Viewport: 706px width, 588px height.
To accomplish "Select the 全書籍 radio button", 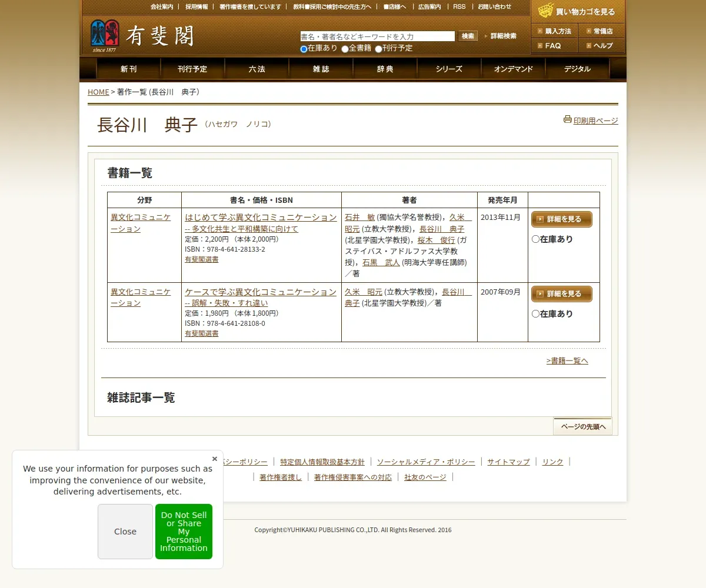I will coord(345,49).
